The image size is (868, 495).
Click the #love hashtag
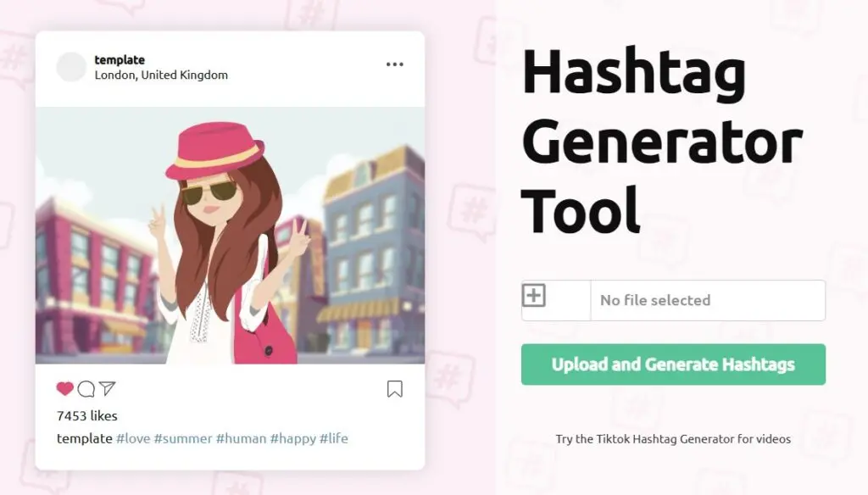click(x=132, y=438)
